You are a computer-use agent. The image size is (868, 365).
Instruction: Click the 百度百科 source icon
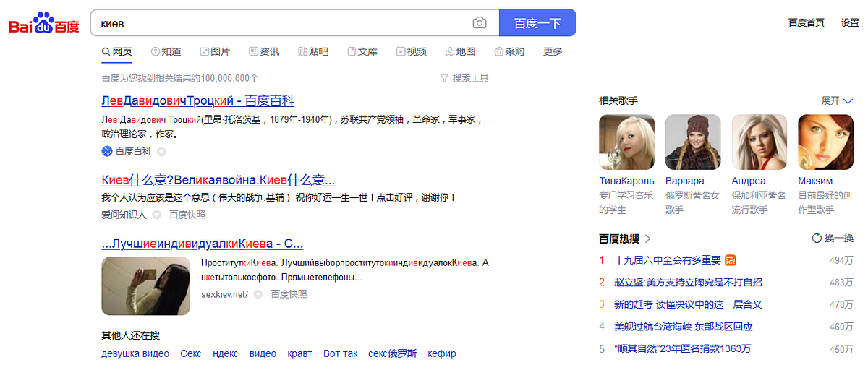tap(106, 151)
